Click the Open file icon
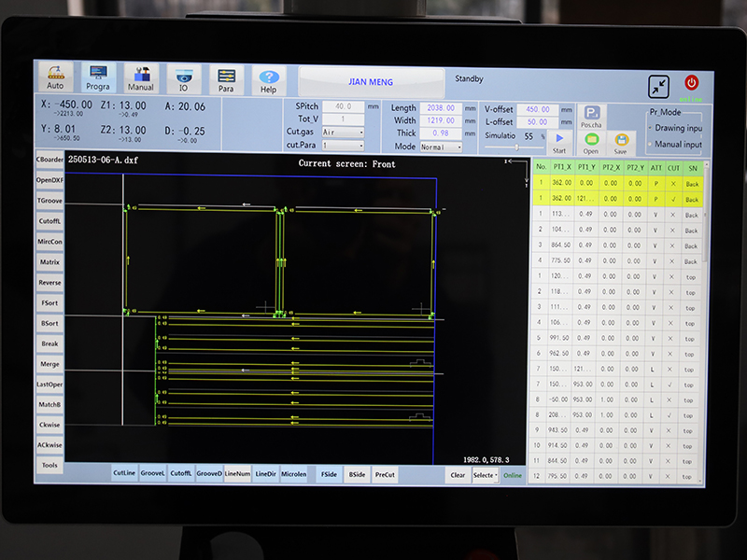The image size is (747, 560). click(591, 142)
